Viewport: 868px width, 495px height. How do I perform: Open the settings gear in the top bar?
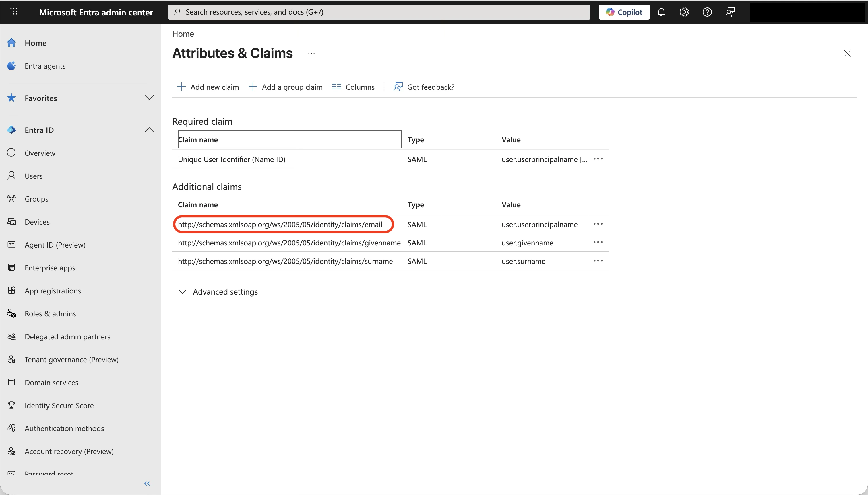[684, 12]
